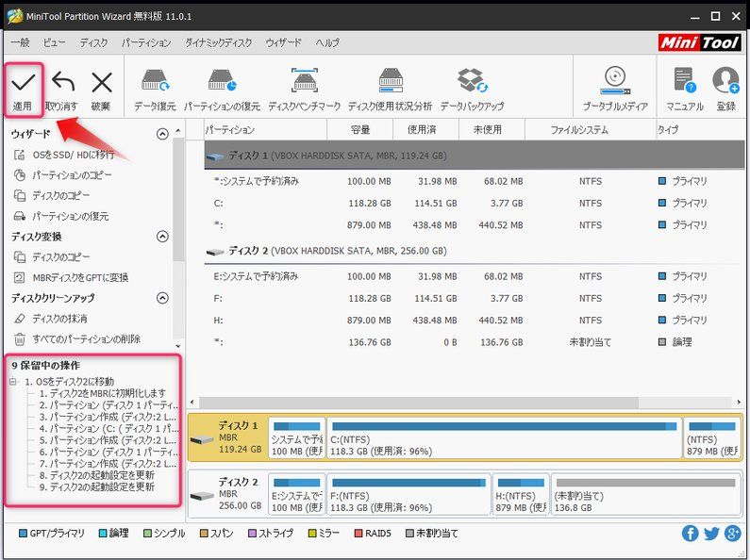Start the ディスクベンチマーク tool

(304, 90)
